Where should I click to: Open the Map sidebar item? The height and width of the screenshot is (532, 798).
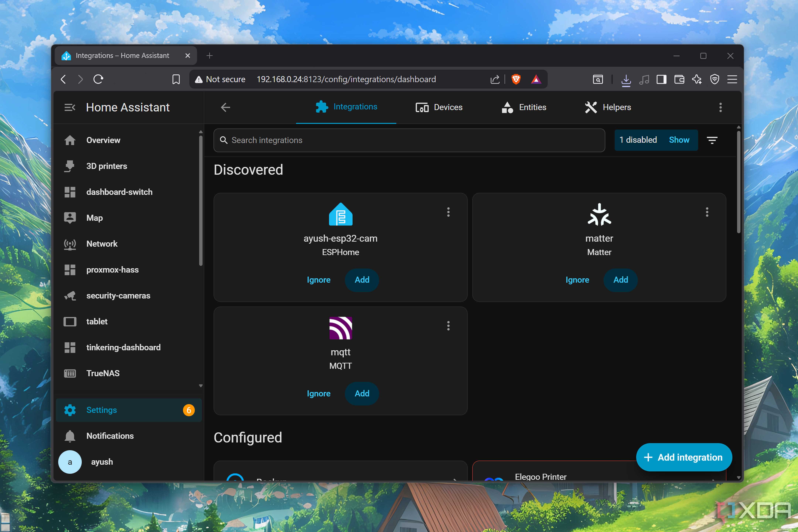[129, 218]
